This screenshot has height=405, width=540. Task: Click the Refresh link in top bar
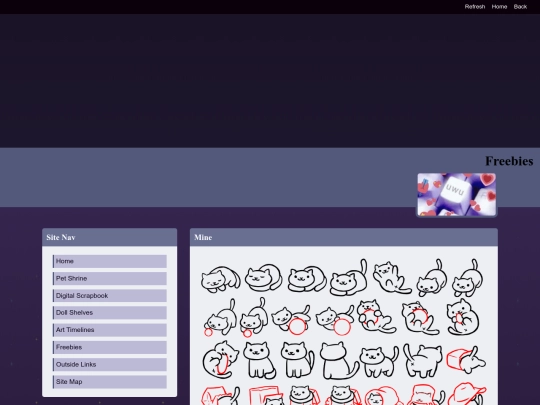coord(475,7)
